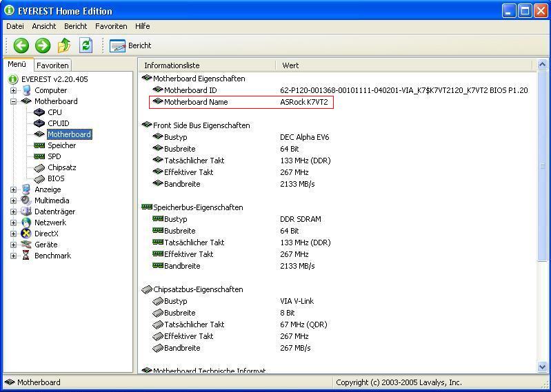Screen dimensions: 551x392
Task: Open the Datei menu
Action: pos(15,26)
